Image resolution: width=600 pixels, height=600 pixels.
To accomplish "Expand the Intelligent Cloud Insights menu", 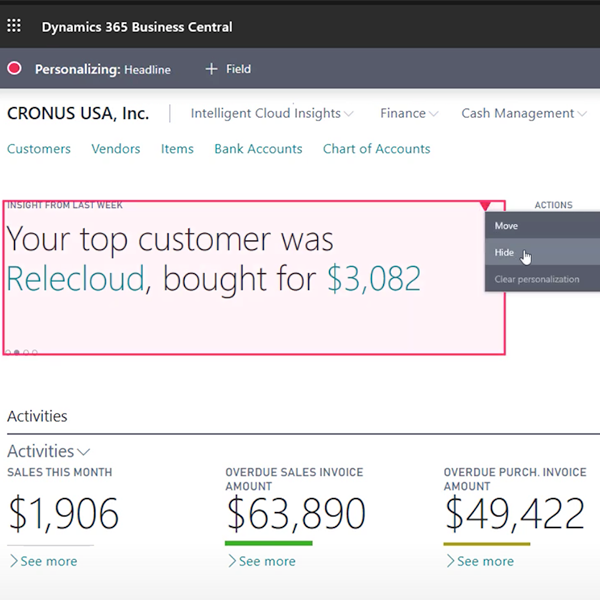I will point(272,113).
